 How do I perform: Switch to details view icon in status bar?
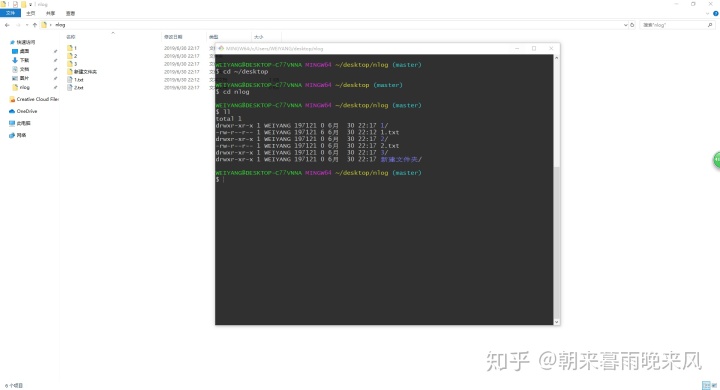click(705, 385)
